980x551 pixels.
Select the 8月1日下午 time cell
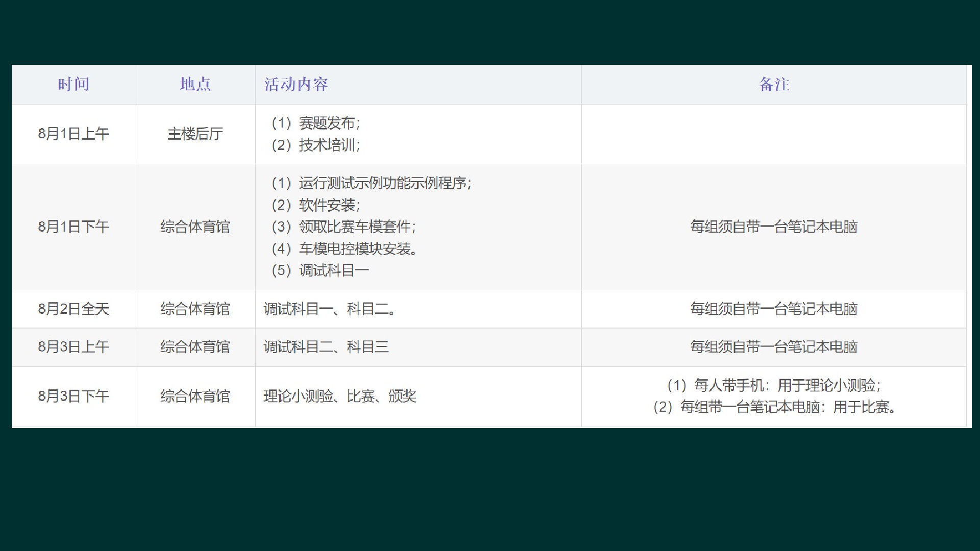point(73,227)
